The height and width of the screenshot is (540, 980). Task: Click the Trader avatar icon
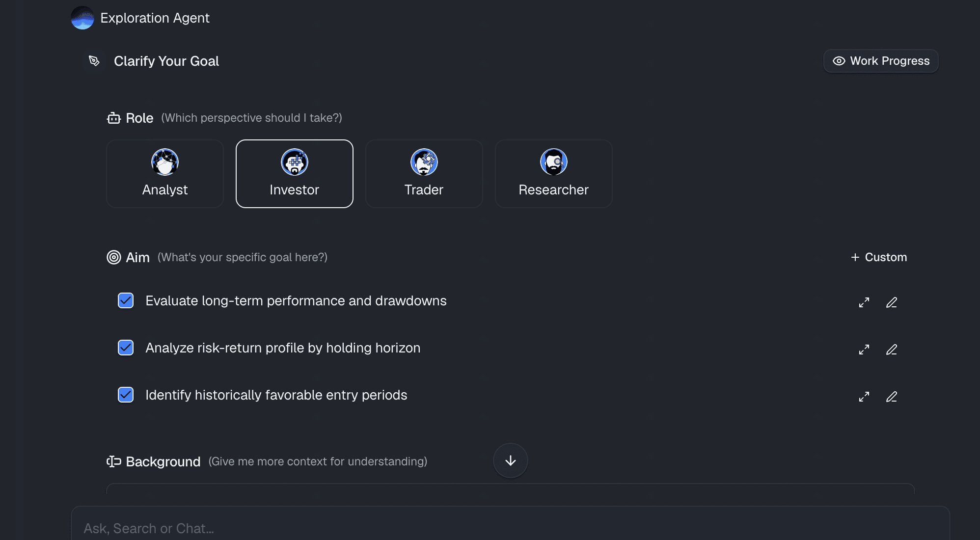point(424,162)
